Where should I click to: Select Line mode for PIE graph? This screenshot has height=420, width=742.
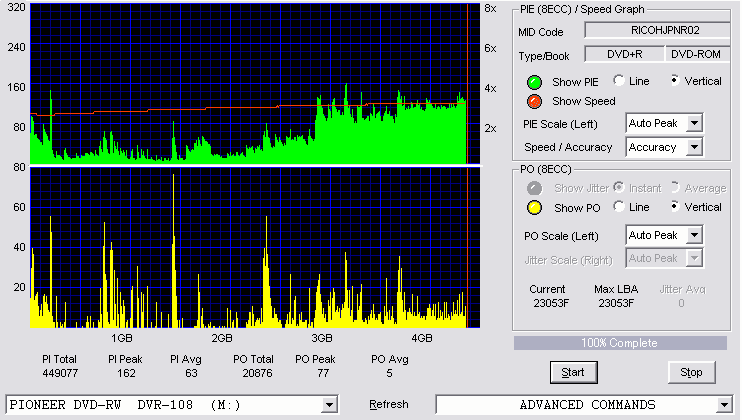pos(619,80)
